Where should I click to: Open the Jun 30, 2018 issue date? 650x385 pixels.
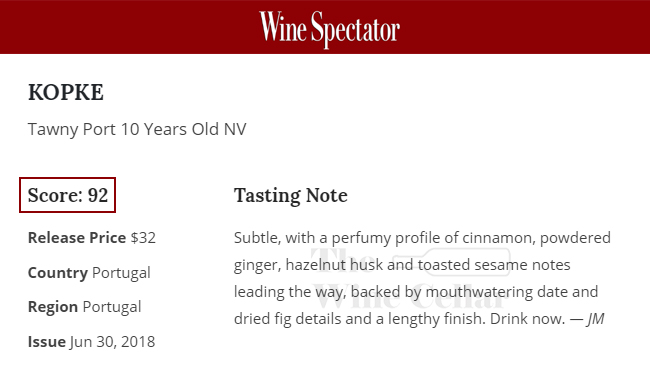tap(112, 342)
